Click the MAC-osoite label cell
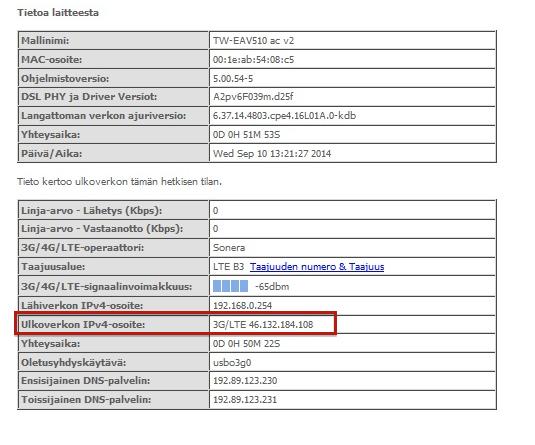Image resolution: width=535 pixels, height=445 pixels. pos(113,60)
